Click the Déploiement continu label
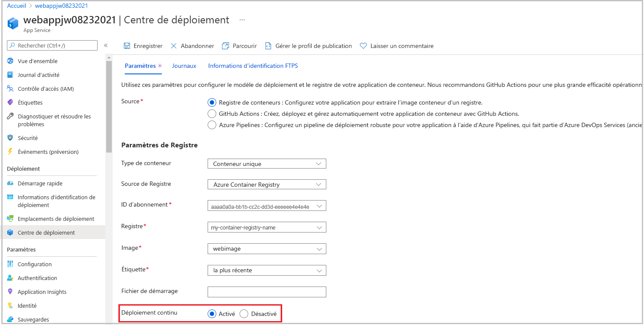Screen dimensions: 644x325 coord(149,312)
